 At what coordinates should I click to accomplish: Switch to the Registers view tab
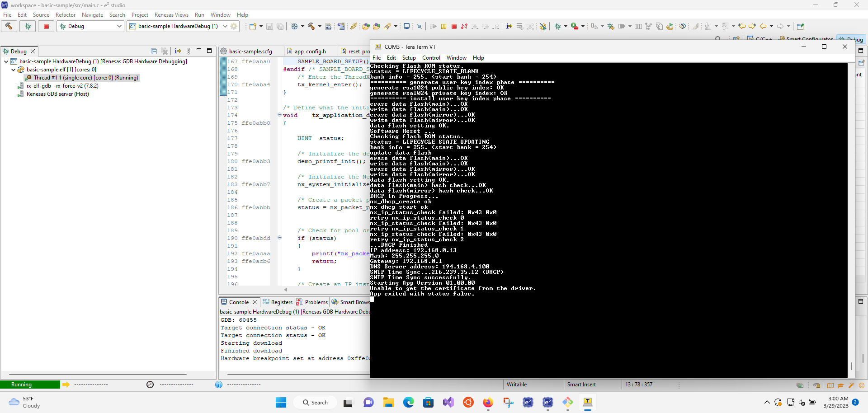coord(278,302)
